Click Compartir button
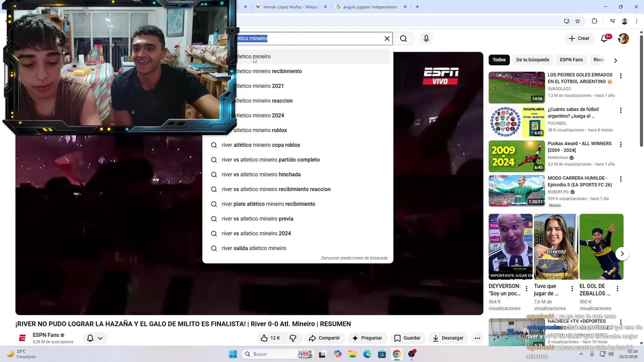This screenshot has width=644, height=362. [x=324, y=338]
